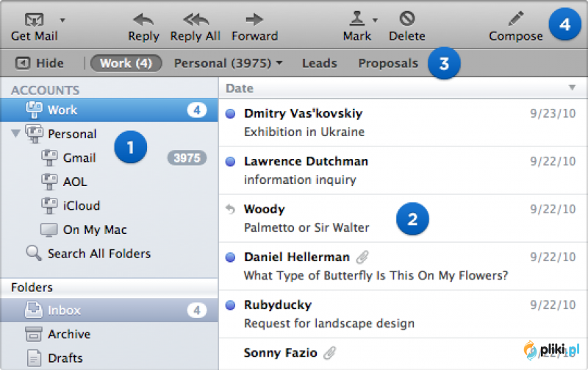Toggle unread dot on Lawrence Dutchman message

click(230, 161)
